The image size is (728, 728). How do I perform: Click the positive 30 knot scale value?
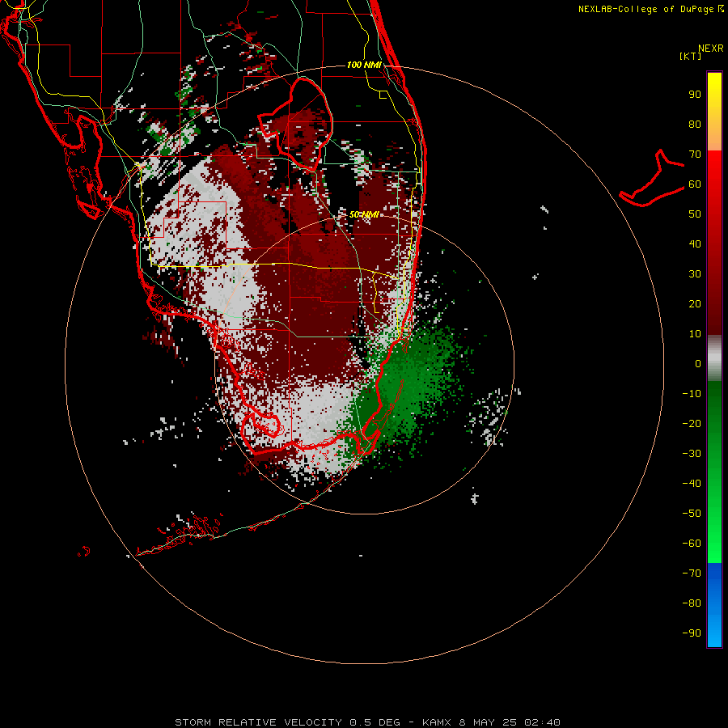click(x=695, y=274)
